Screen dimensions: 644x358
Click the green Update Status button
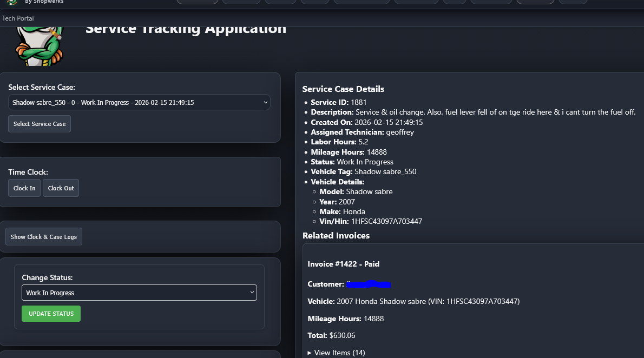[51, 314]
